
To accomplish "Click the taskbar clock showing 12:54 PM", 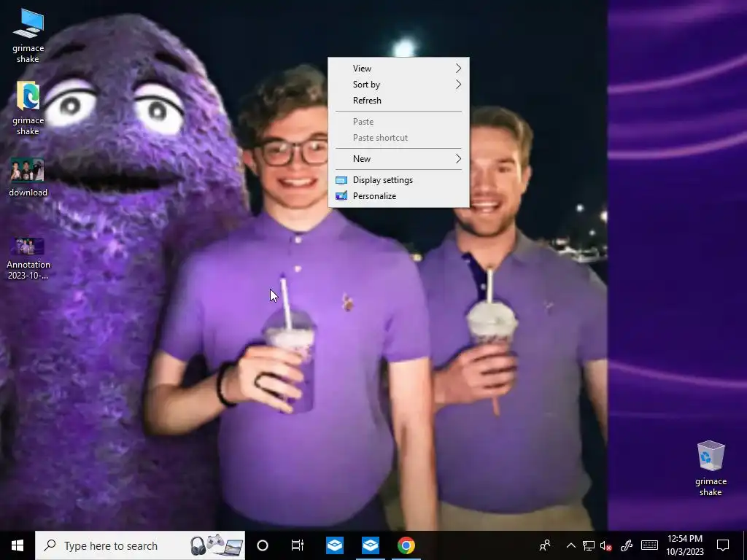I will click(x=684, y=545).
